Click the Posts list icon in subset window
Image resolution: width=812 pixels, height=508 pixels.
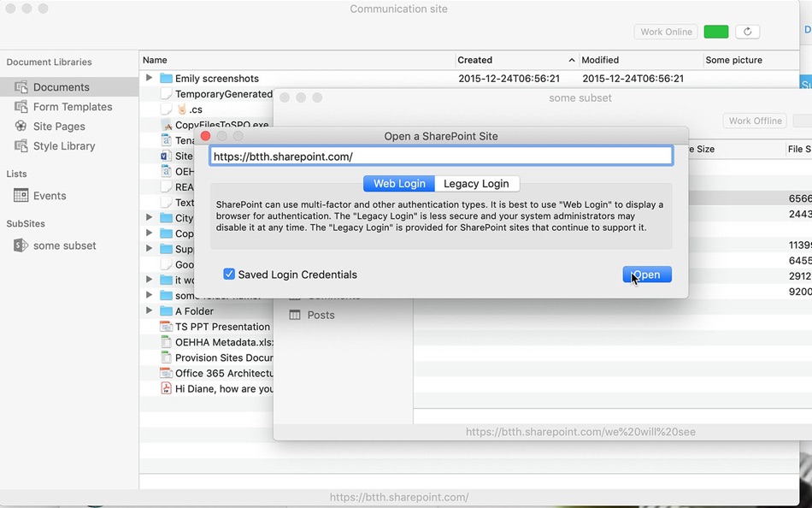point(295,316)
